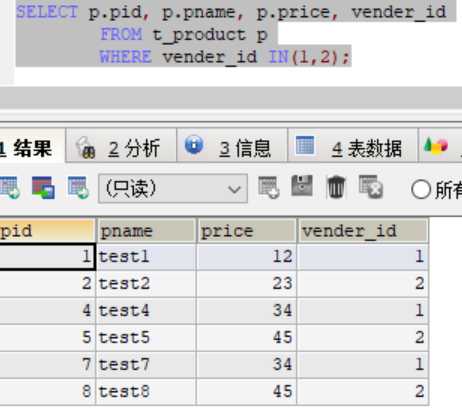This screenshot has height=409, width=462.
Task: Select the test1 cell
Action: point(146,257)
